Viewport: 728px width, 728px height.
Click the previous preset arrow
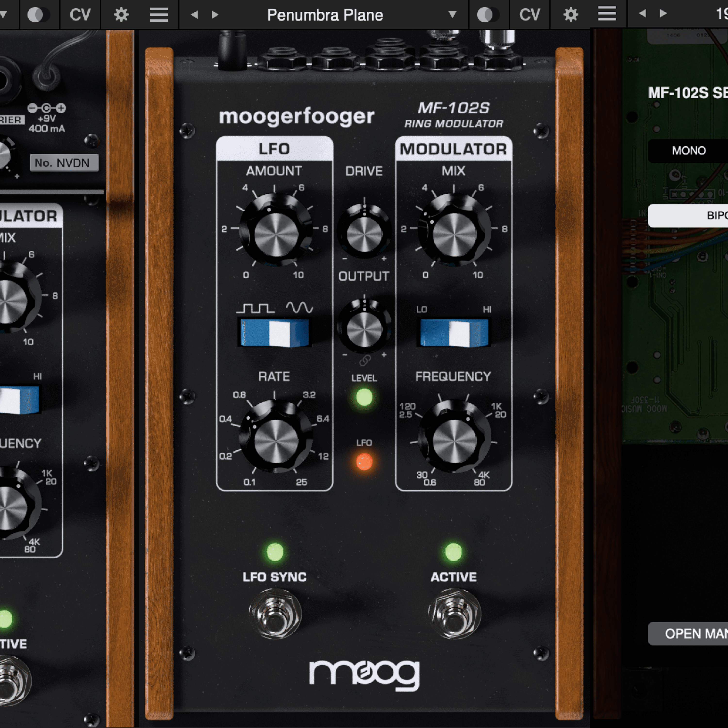pyautogui.click(x=194, y=14)
